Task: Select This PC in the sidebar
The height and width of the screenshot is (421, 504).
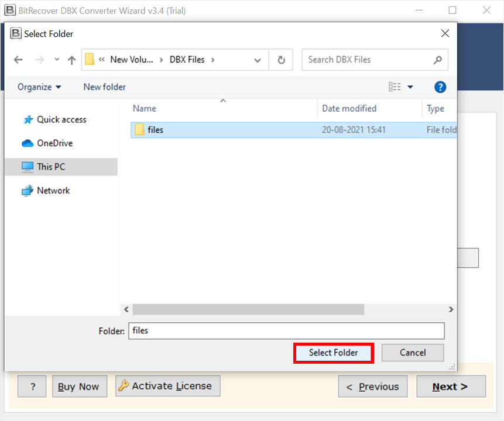Action: point(61,167)
